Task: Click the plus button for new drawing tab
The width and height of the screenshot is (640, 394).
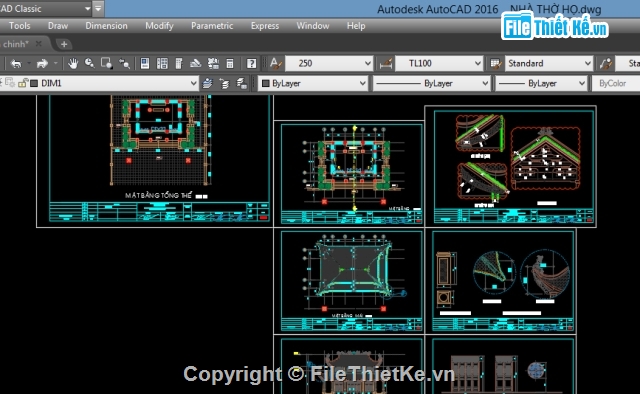Action: pos(64,44)
